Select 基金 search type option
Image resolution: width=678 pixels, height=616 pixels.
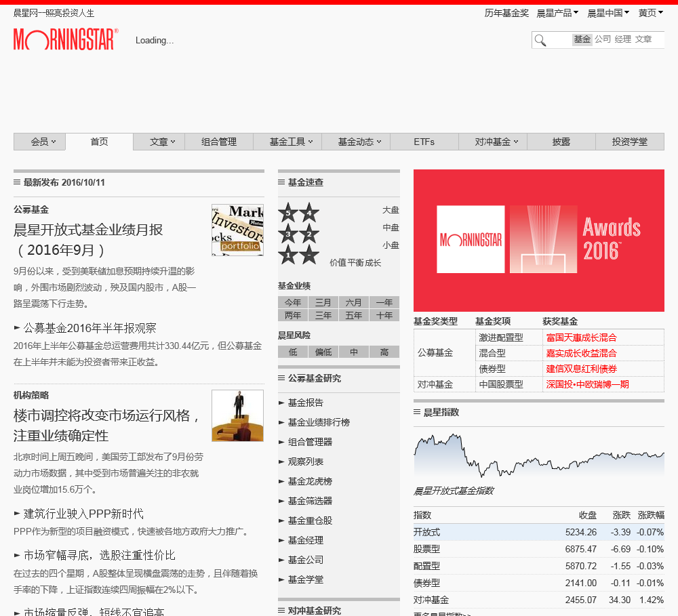[582, 39]
